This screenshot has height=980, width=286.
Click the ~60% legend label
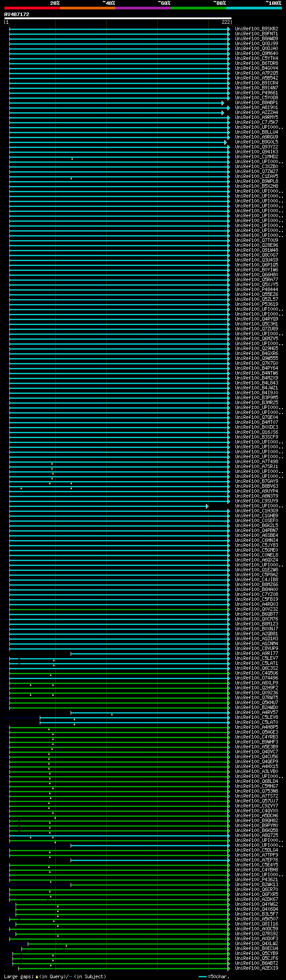tap(164, 3)
